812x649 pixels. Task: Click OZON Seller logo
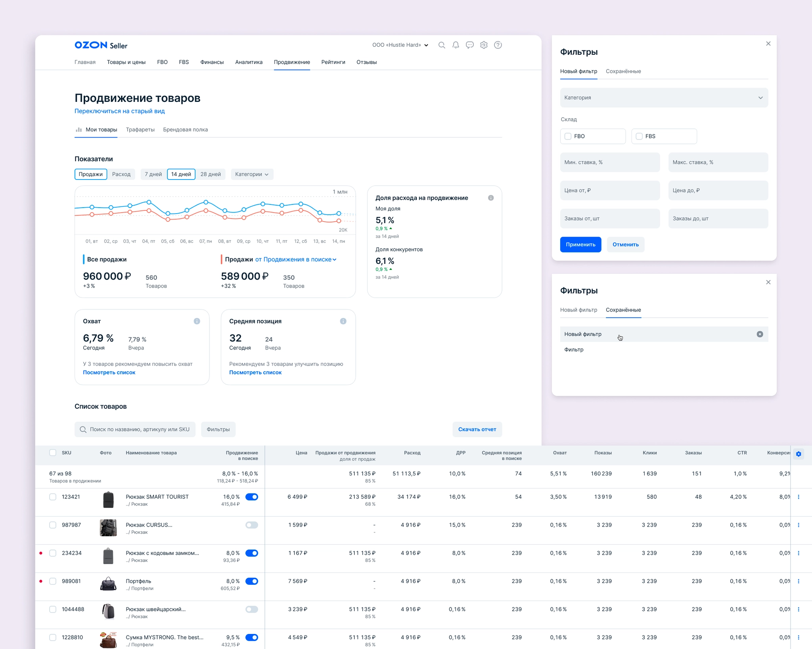pos(101,45)
